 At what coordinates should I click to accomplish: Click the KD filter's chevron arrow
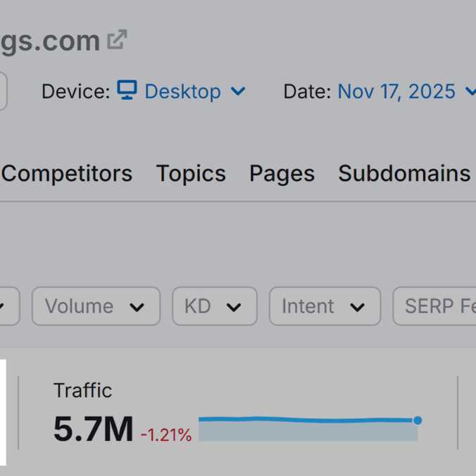coord(234,307)
